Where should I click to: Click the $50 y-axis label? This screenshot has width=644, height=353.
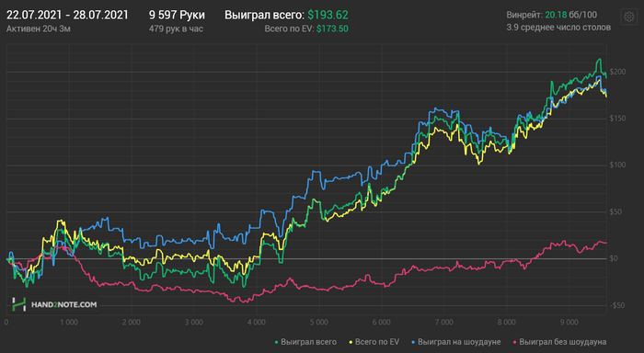pyautogui.click(x=616, y=211)
